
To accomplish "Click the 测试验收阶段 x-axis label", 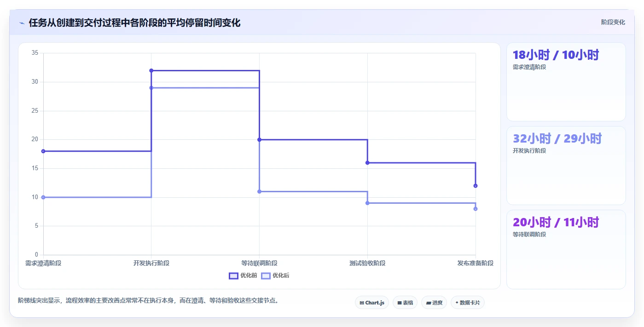I will point(367,263).
